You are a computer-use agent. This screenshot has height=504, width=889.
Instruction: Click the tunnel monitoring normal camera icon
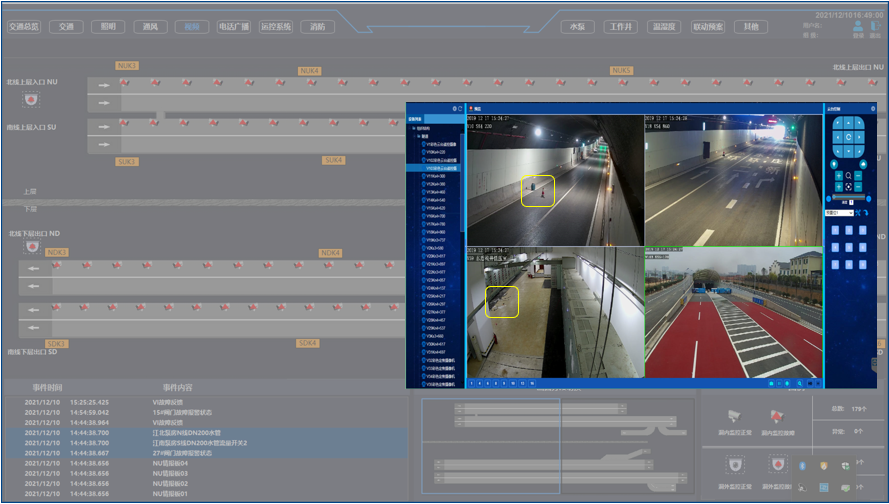735,416
